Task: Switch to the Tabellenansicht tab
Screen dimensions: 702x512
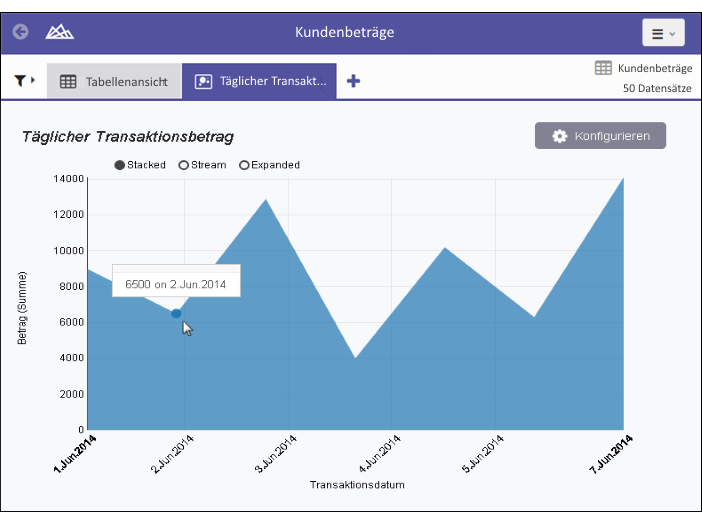Action: [x=114, y=82]
